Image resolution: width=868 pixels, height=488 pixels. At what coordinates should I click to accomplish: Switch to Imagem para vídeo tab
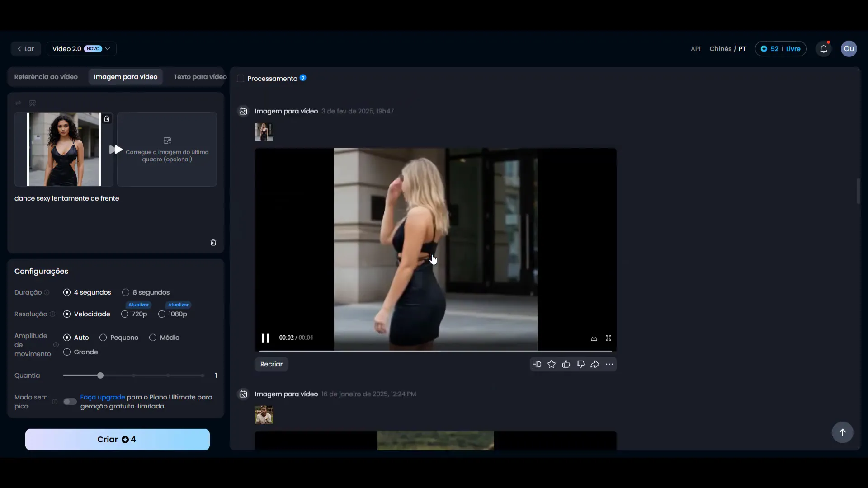point(126,77)
